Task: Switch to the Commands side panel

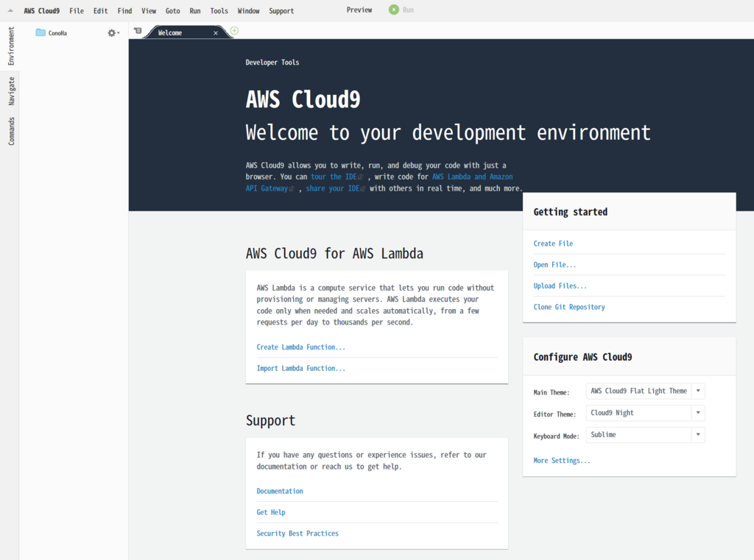Action: (x=11, y=131)
